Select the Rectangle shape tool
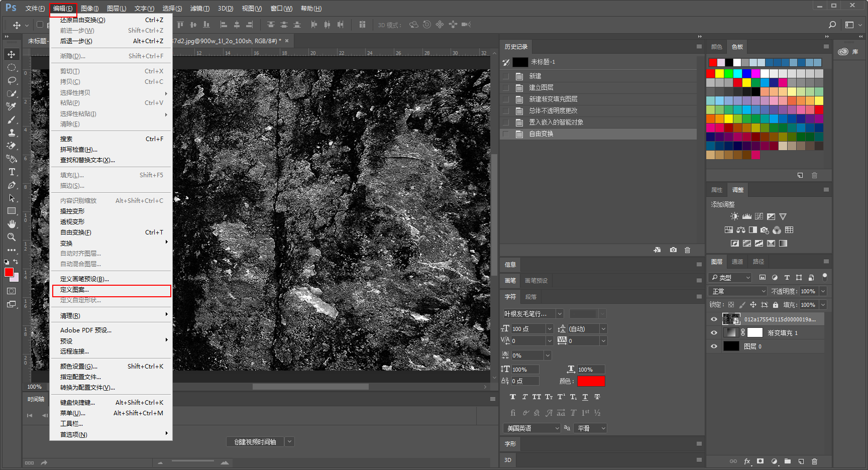The width and height of the screenshot is (868, 470). click(x=12, y=211)
